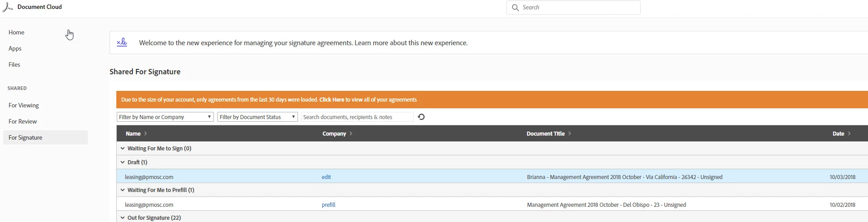Go to For Review shared section

[x=23, y=121]
